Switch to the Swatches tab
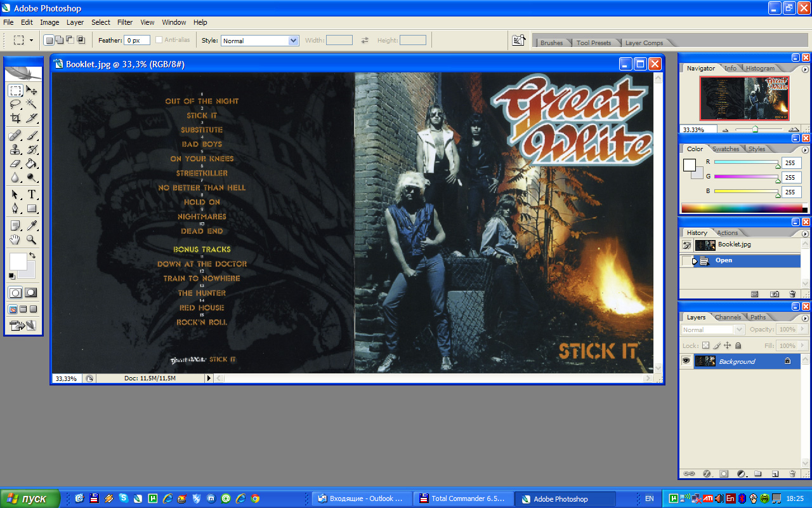 (x=726, y=149)
